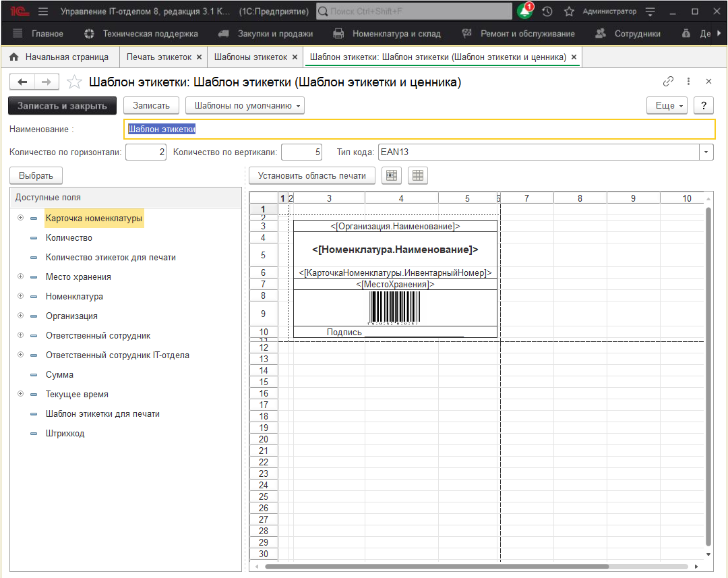Expand the Карточка номенклатуры tree node
The image size is (728, 578).
coord(20,218)
